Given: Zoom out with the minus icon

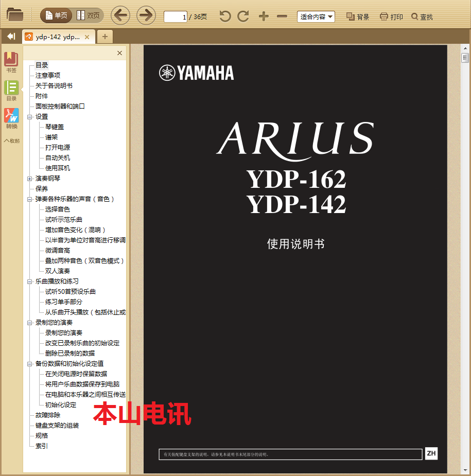Looking at the screenshot, I should point(282,16).
